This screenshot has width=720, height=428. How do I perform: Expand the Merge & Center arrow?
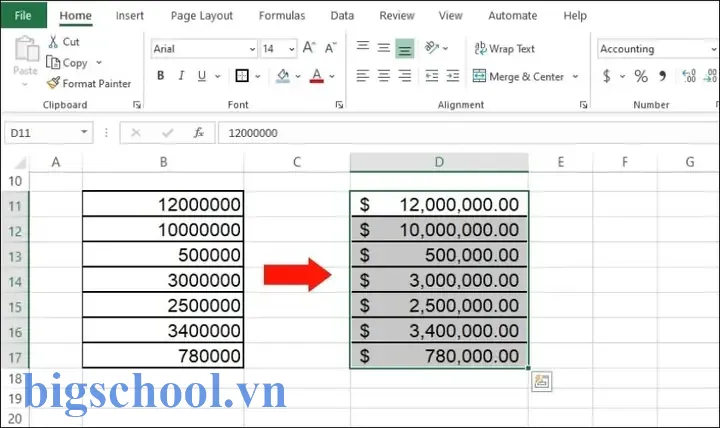pos(575,76)
